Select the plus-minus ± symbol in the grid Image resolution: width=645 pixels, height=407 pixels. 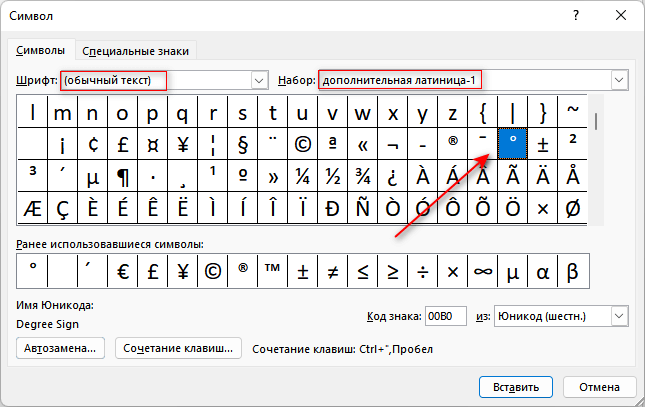tap(543, 143)
